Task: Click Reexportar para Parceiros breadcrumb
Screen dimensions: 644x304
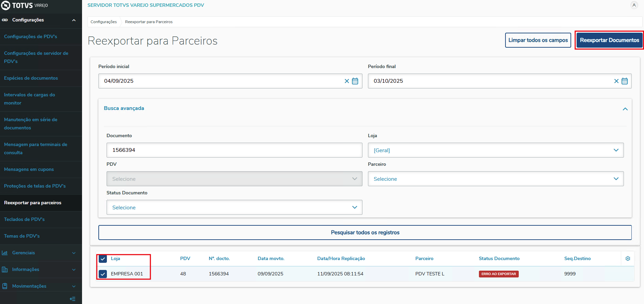Action: 149,22
